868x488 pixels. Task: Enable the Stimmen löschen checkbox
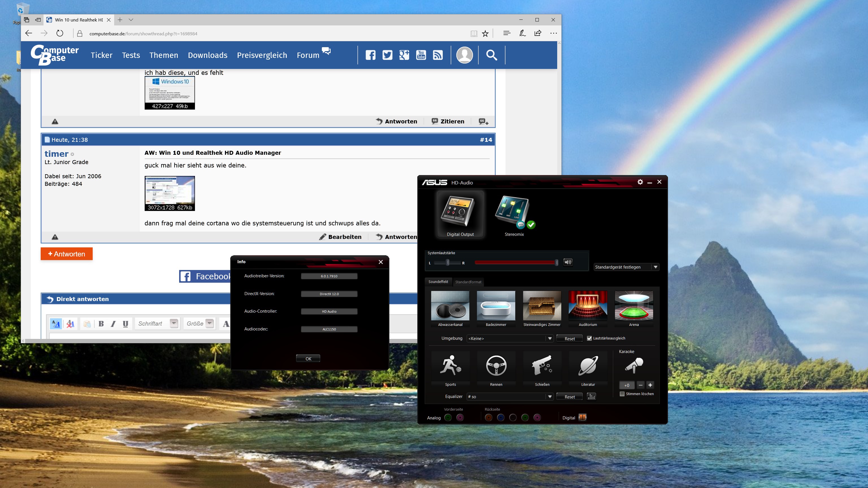(x=622, y=394)
